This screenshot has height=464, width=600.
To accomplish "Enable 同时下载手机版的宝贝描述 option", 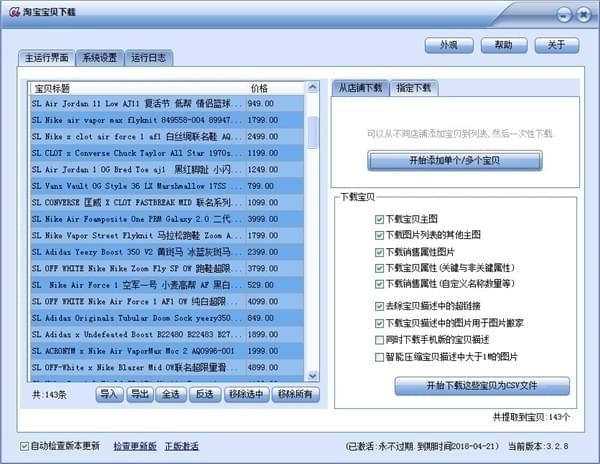I will [380, 340].
